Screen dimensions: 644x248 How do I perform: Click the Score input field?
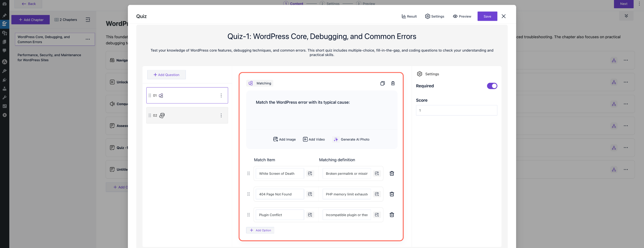coord(457,110)
